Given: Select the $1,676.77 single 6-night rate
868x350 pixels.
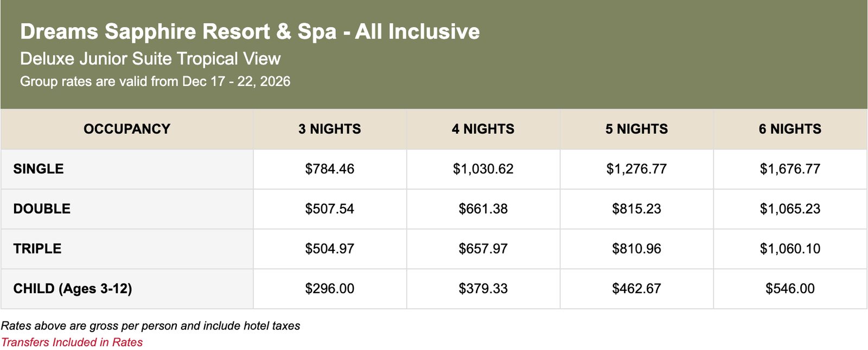Looking at the screenshot, I should (x=790, y=169).
